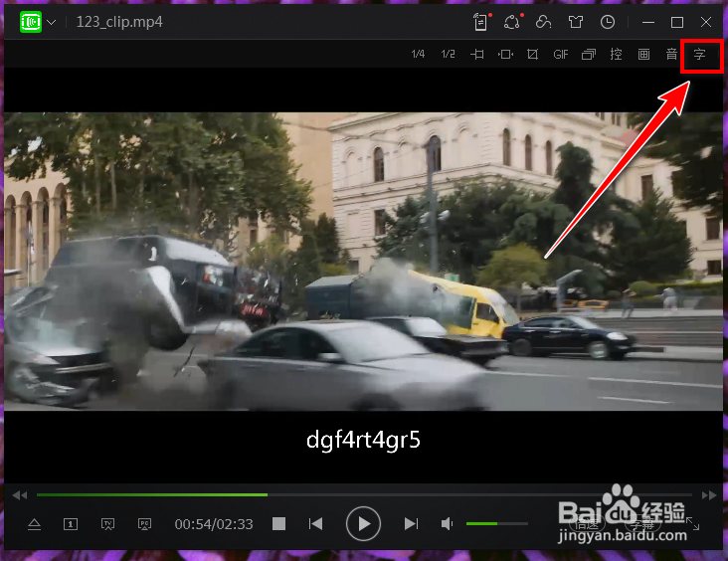Minimize the player window
This screenshot has width=728, height=561.
pos(648,22)
